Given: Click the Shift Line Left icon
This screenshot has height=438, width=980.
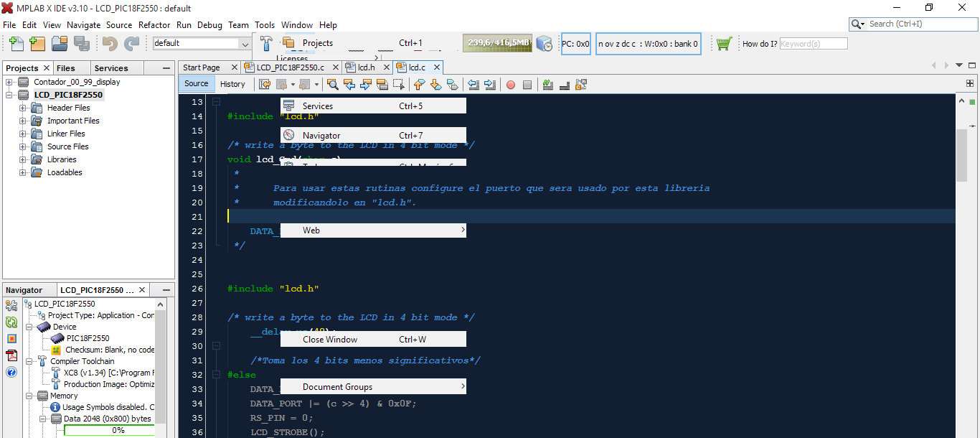Looking at the screenshot, I should point(473,84).
